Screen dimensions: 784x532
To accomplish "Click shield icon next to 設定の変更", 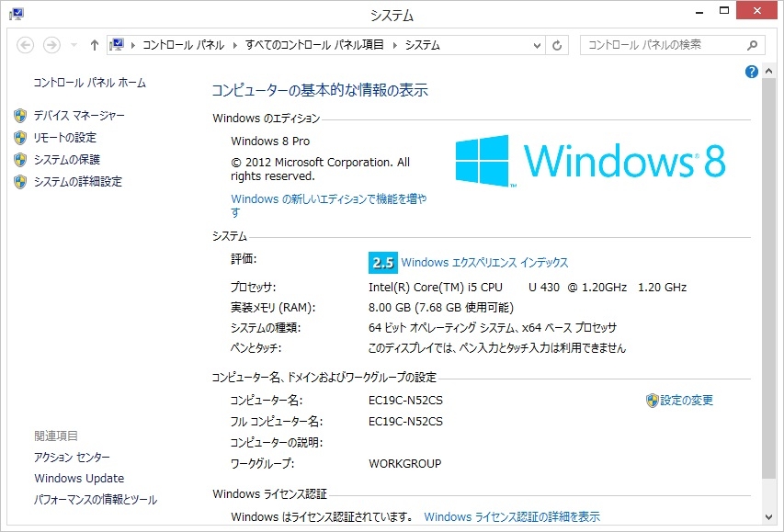I will click(x=652, y=401).
